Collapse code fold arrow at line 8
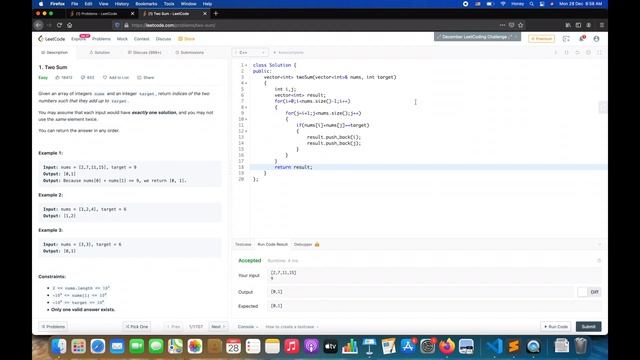640x360 pixels. (246, 107)
